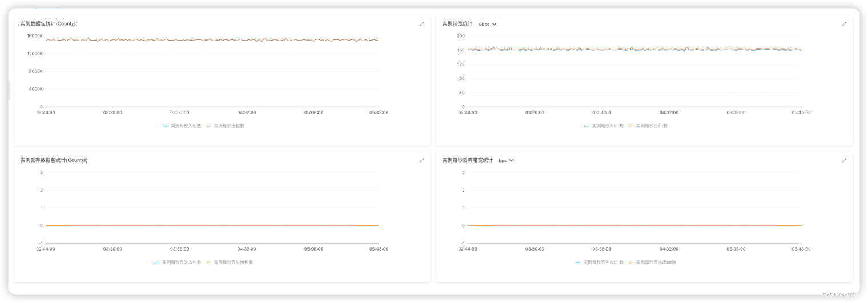868x303 pixels.
Task: Click the 4000K axis label in packet chart
Action: point(35,88)
